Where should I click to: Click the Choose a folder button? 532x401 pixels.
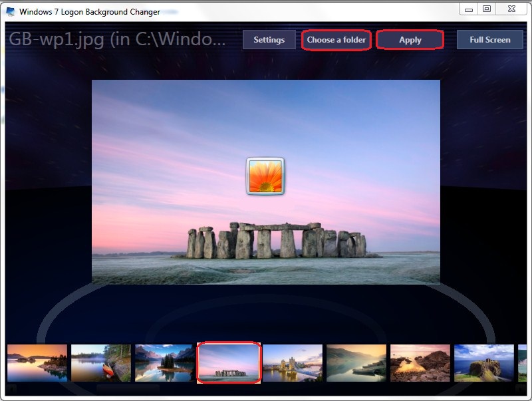click(336, 40)
